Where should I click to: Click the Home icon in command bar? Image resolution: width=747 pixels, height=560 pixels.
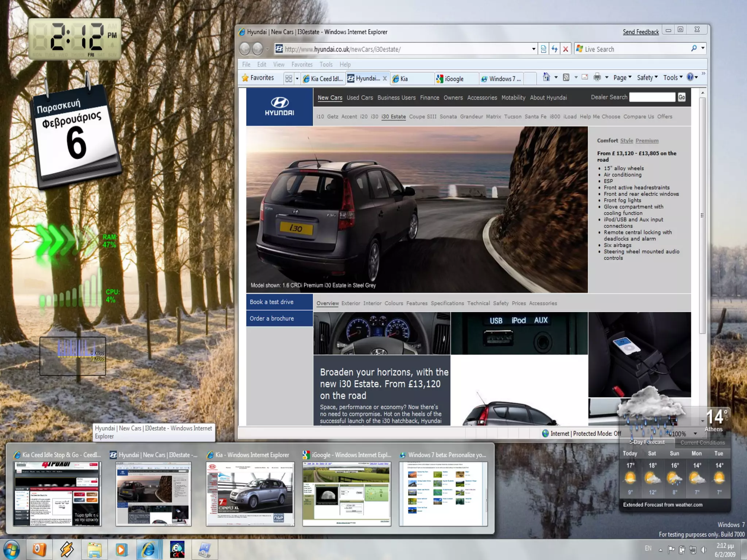tap(546, 77)
